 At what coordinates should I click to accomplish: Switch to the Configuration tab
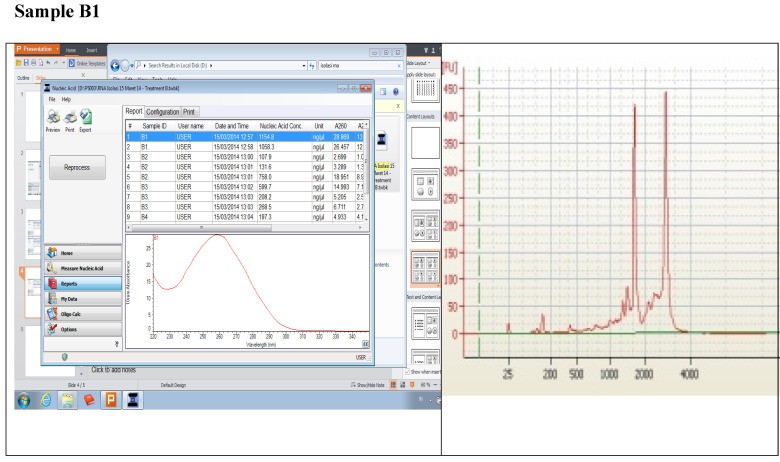click(x=162, y=112)
